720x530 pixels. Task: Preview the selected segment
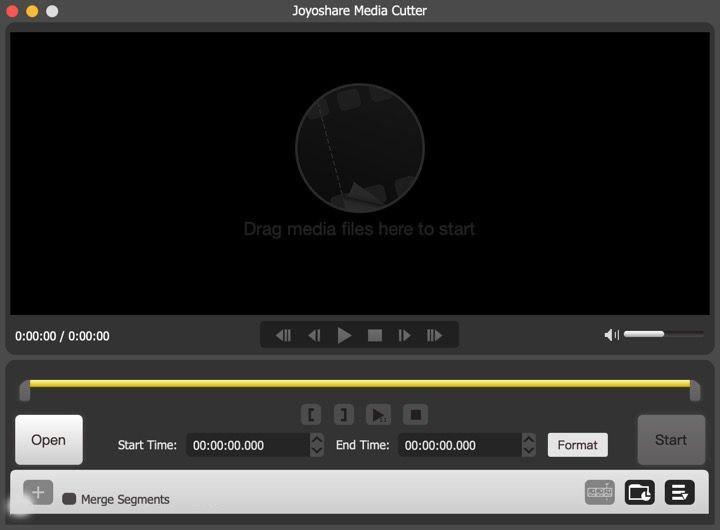tap(378, 415)
